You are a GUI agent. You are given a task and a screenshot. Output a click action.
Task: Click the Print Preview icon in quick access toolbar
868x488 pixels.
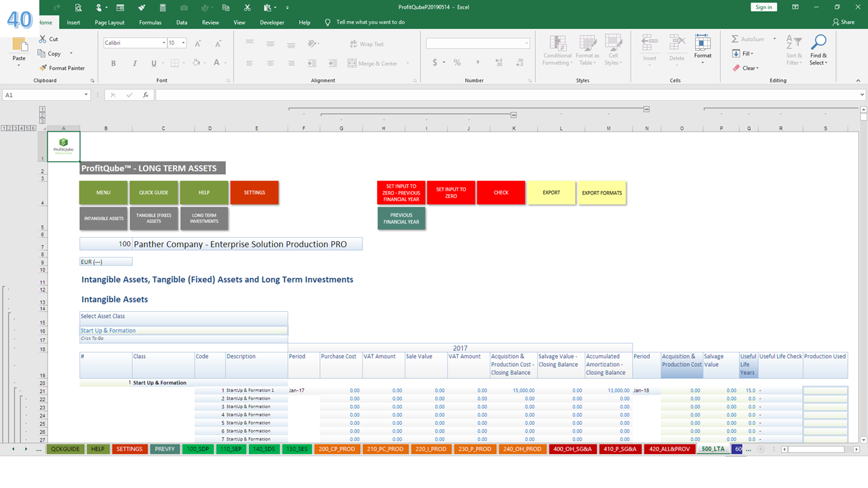pyautogui.click(x=79, y=7)
